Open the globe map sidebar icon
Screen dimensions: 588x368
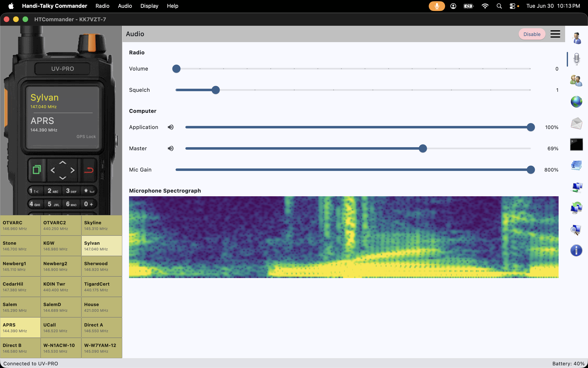tap(576, 102)
